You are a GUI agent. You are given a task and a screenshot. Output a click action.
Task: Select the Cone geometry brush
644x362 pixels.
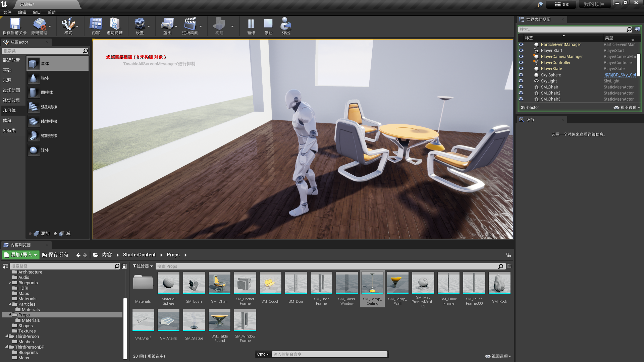58,78
